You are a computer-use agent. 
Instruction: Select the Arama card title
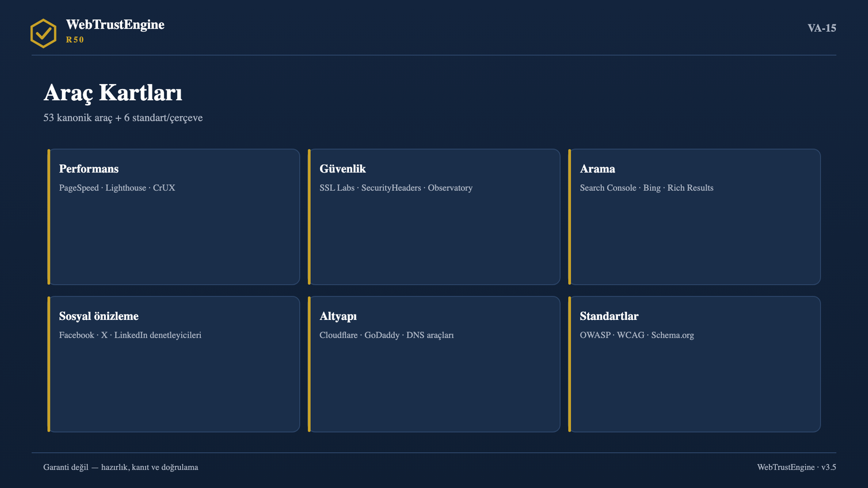597,169
